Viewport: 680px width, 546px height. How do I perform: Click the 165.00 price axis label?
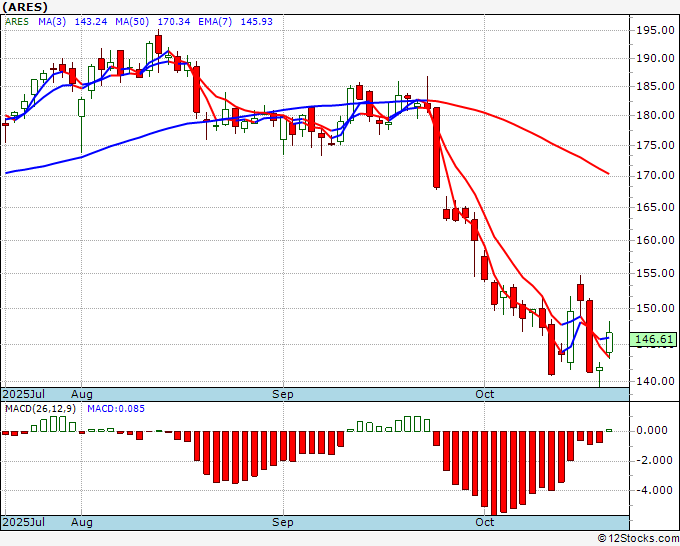pos(655,207)
